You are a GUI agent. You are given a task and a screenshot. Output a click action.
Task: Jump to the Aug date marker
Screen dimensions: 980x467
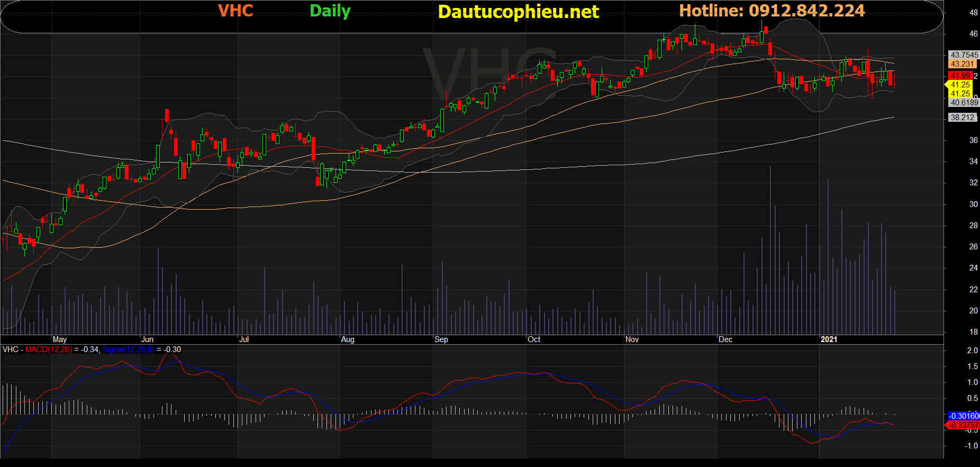(x=348, y=339)
